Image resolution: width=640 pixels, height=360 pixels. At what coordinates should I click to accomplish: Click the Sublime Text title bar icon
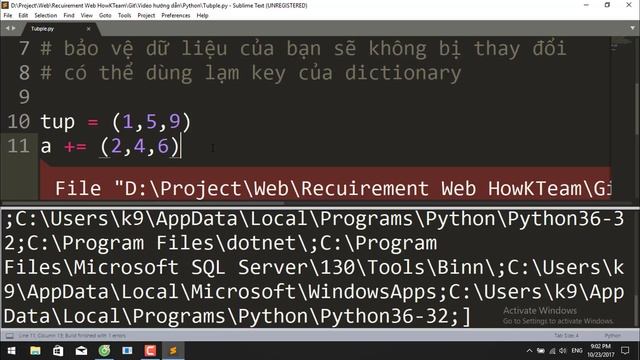click(x=5, y=5)
